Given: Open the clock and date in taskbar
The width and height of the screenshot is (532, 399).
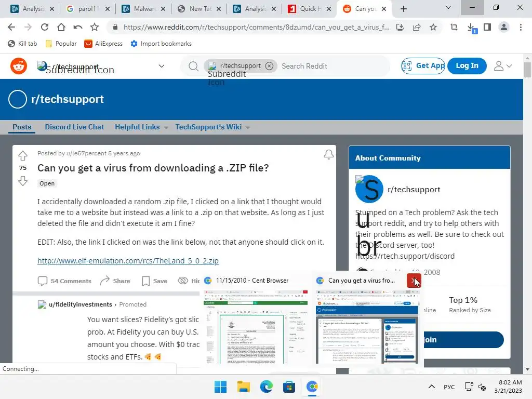Looking at the screenshot, I should coord(508,387).
